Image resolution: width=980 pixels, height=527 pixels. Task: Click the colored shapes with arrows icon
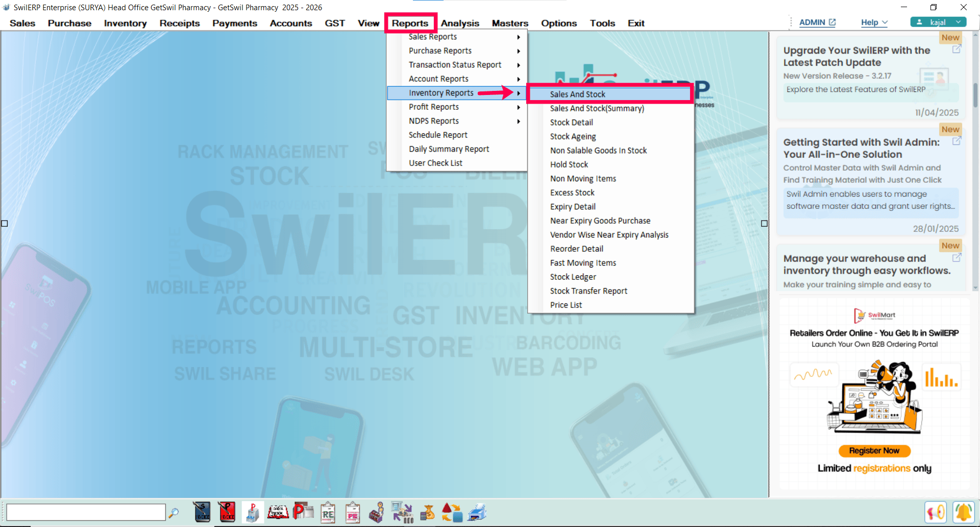click(x=452, y=512)
